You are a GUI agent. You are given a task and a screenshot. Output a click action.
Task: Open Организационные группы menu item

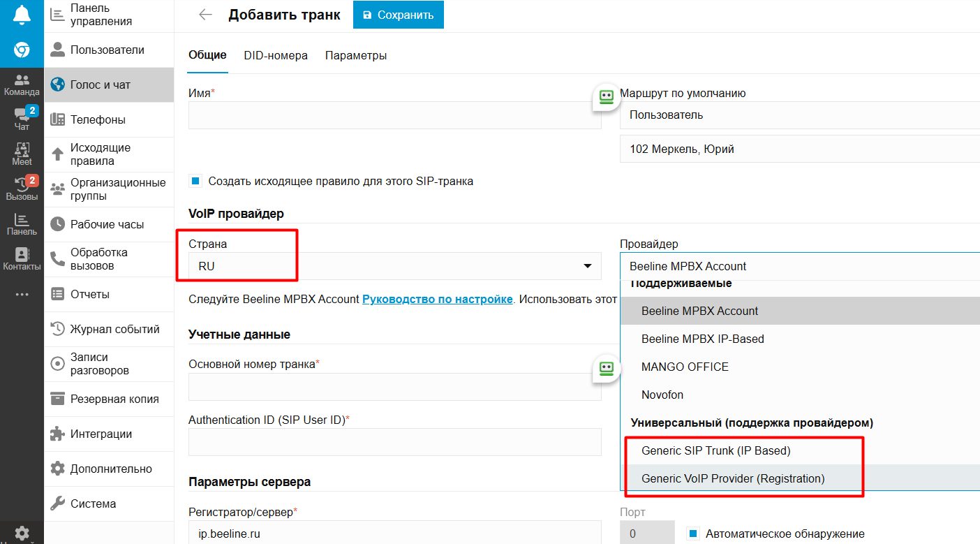109,189
